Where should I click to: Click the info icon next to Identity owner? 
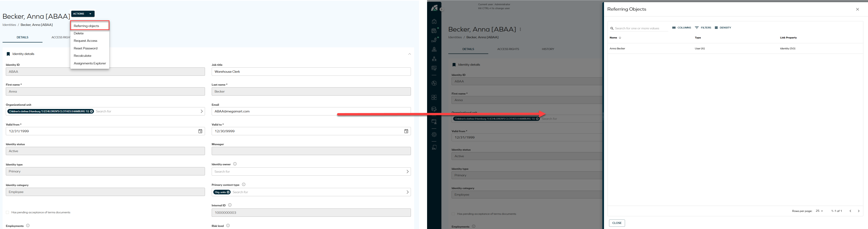(x=235, y=164)
